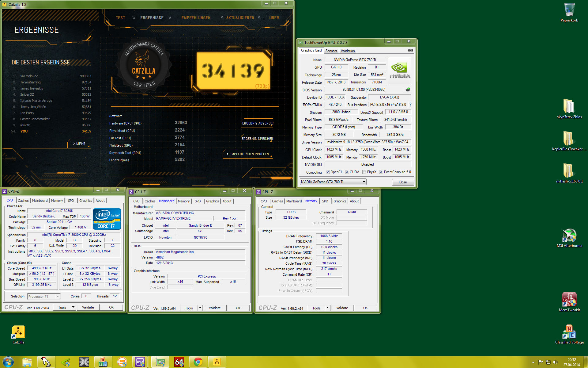This screenshot has height=368, width=588.
Task: Open the Windows Start button
Action: coord(8,362)
